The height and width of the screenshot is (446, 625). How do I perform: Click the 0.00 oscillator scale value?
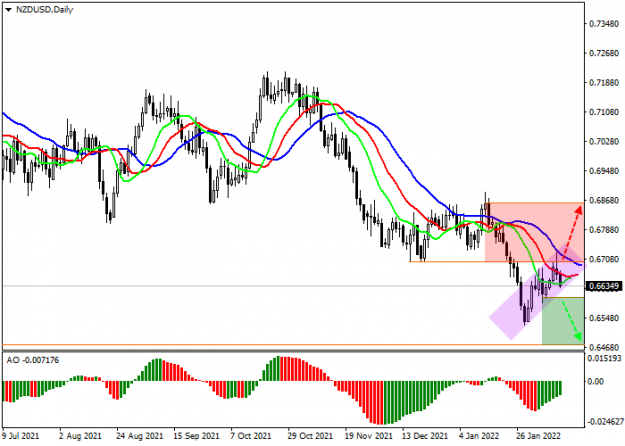596,382
